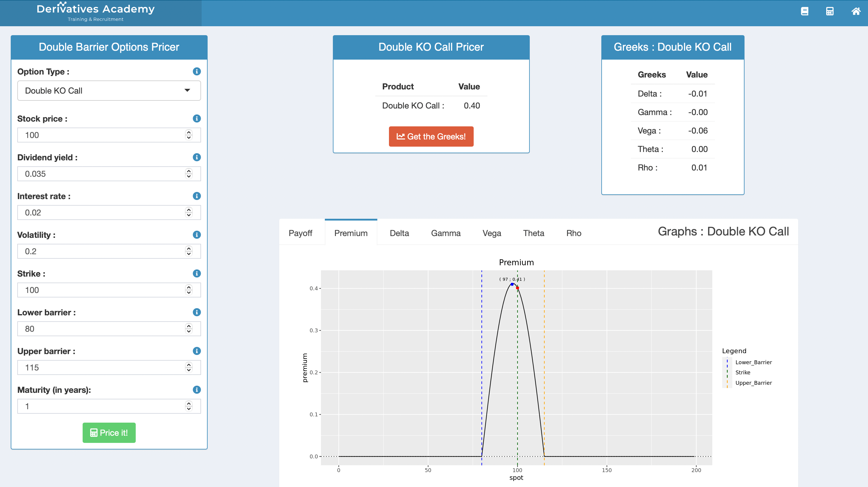Open the calculator icon in header
This screenshot has height=487, width=868.
click(x=830, y=11)
